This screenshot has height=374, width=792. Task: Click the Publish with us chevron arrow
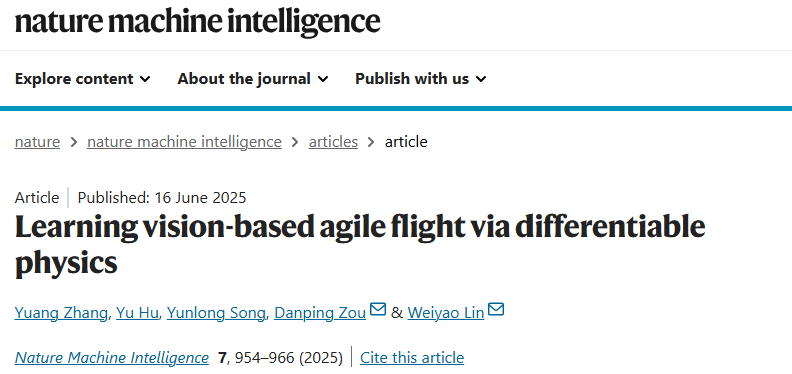(x=481, y=79)
